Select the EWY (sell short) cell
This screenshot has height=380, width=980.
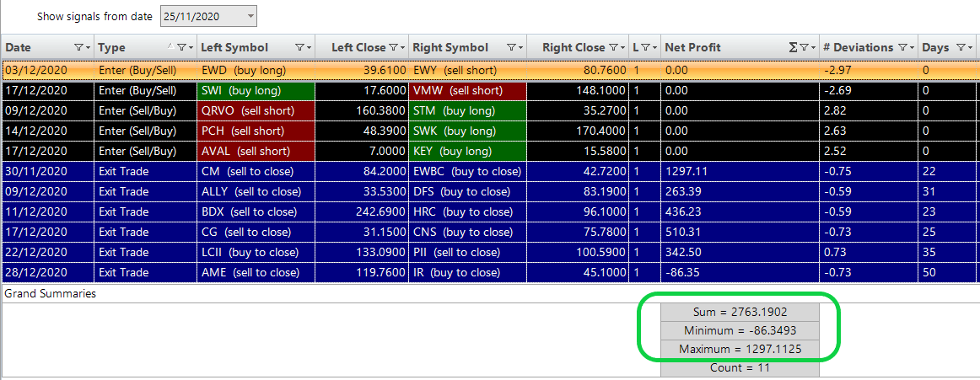tap(467, 71)
